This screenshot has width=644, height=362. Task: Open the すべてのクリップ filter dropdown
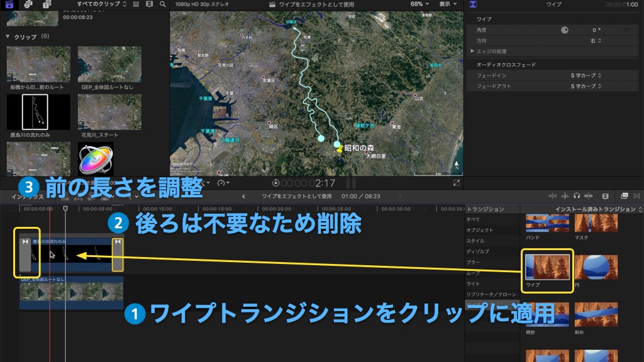[101, 4]
